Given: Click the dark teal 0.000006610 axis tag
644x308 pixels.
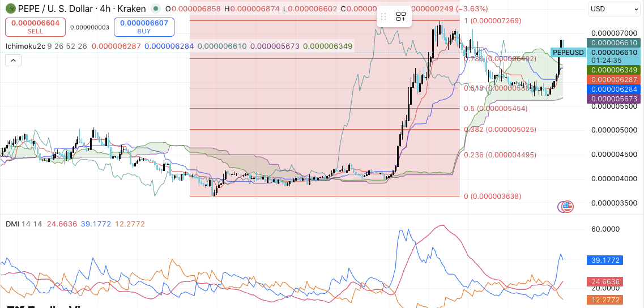Looking at the screenshot, I should pyautogui.click(x=614, y=42).
